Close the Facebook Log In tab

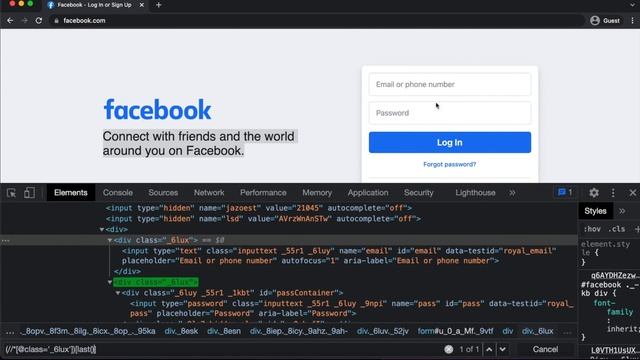[x=142, y=5]
